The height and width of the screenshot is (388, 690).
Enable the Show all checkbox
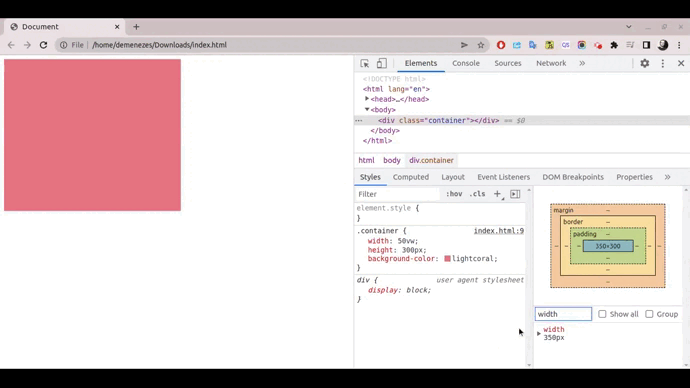[602, 314]
